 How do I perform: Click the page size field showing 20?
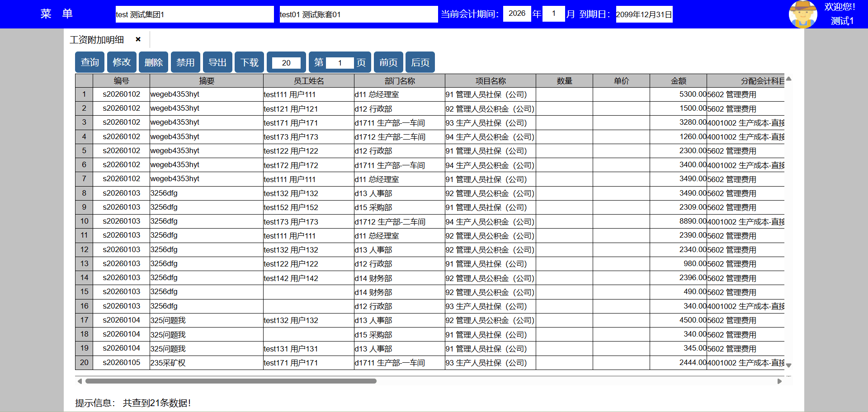tap(286, 63)
